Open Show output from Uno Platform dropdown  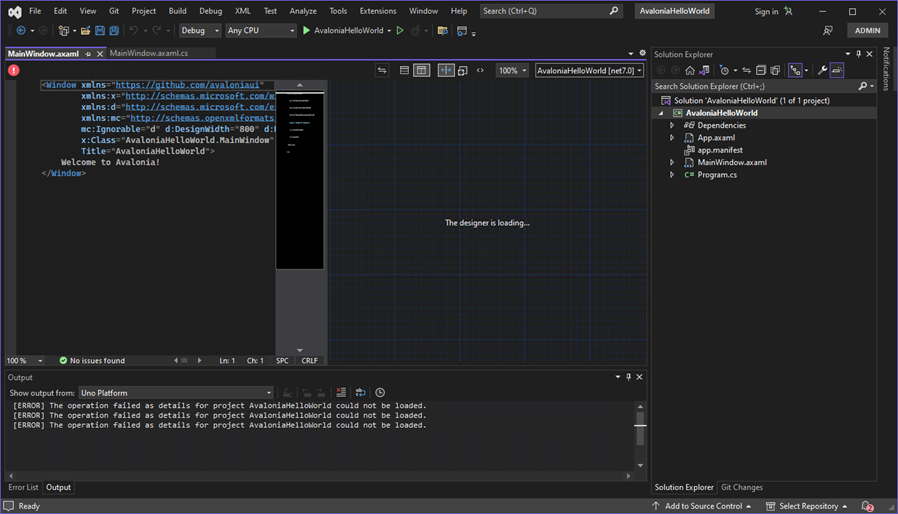(x=176, y=393)
